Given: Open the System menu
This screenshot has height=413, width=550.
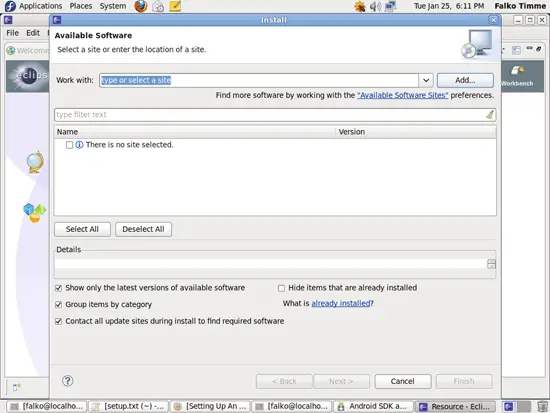Looking at the screenshot, I should click(113, 6).
